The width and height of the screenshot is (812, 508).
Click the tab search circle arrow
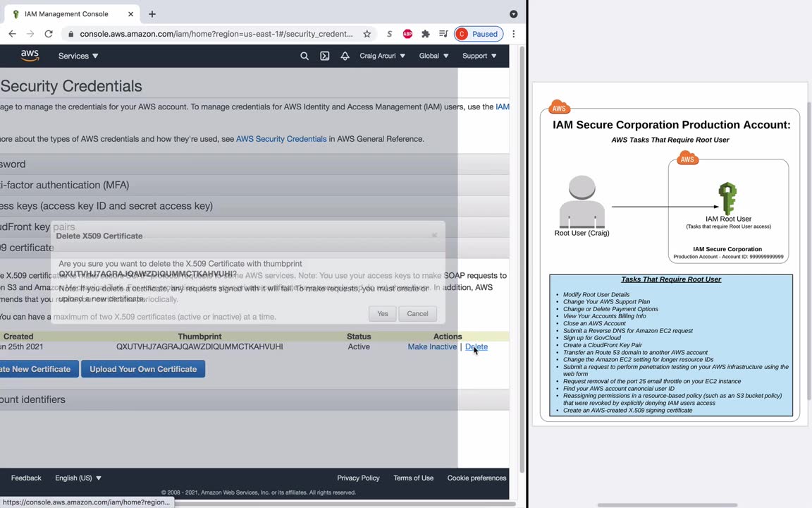tap(513, 14)
